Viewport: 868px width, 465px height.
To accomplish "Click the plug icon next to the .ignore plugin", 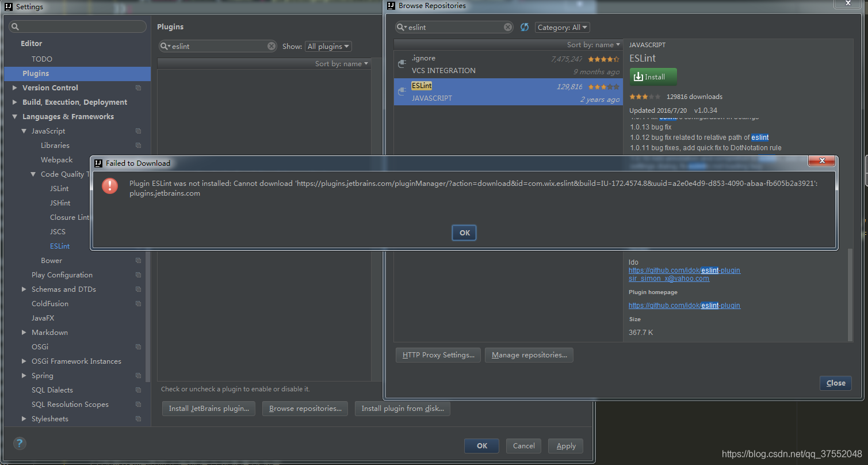I will click(402, 62).
